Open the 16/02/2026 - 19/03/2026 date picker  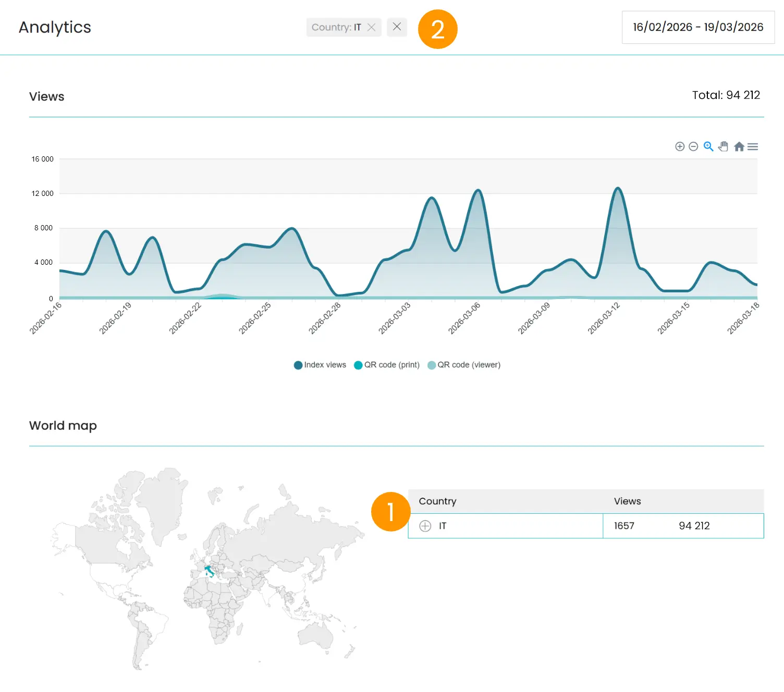697,27
